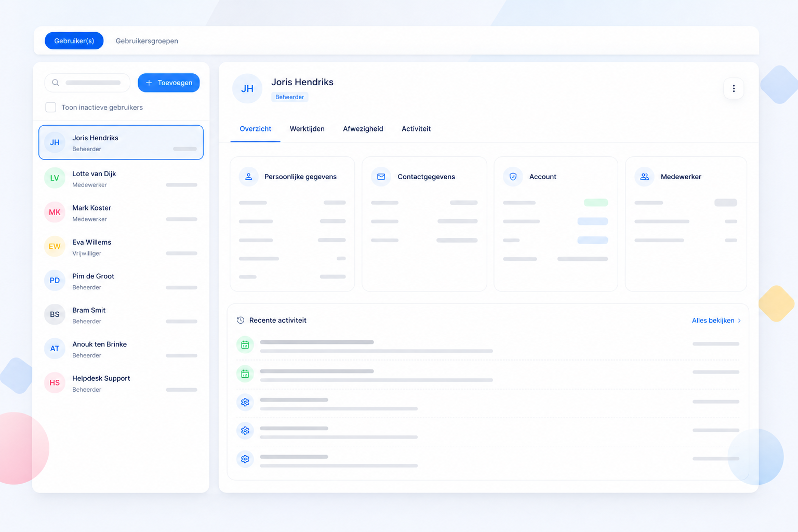Click the BS avatar of Bram Smit
Screen dimensions: 798x532
tap(55, 314)
